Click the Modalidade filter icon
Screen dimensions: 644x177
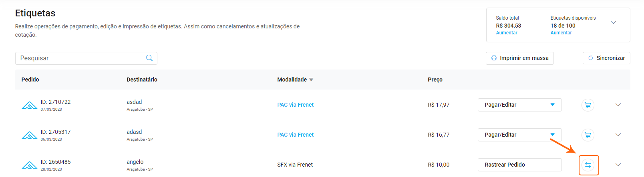[311, 80]
